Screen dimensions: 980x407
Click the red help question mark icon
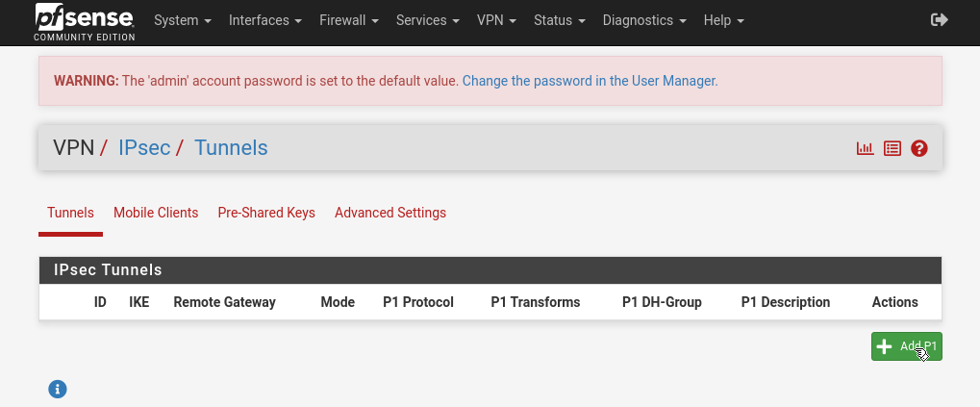point(919,148)
